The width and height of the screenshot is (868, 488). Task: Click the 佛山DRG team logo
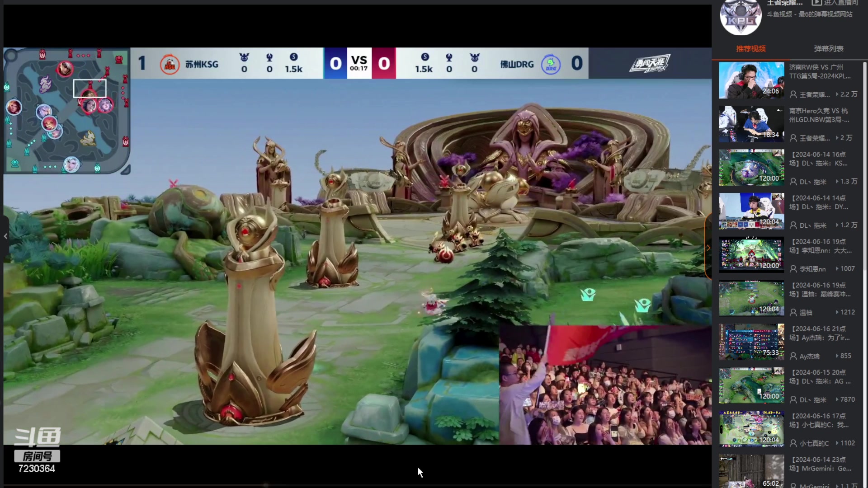(x=551, y=64)
